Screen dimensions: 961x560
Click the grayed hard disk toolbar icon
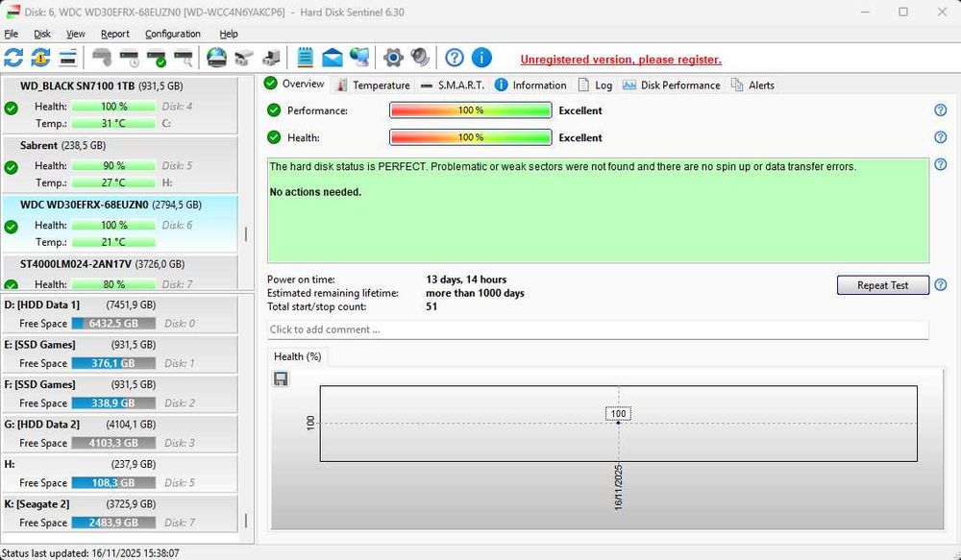pyautogui.click(x=102, y=58)
